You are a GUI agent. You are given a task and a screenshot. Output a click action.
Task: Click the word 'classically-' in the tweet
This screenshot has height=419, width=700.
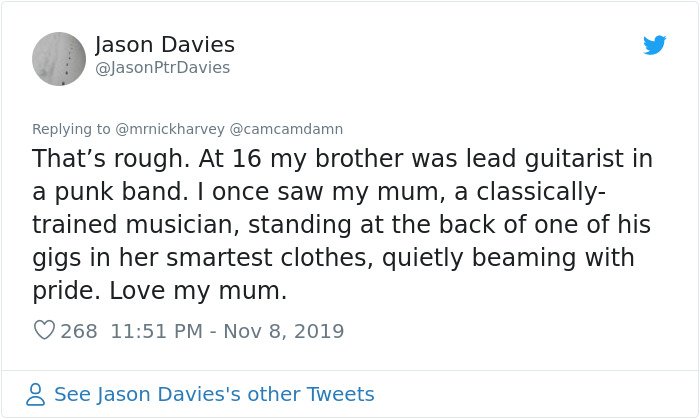pyautogui.click(x=542, y=192)
